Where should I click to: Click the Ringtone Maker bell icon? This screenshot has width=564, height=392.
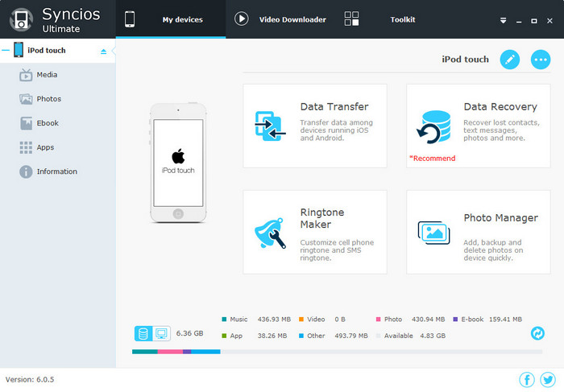pos(270,233)
